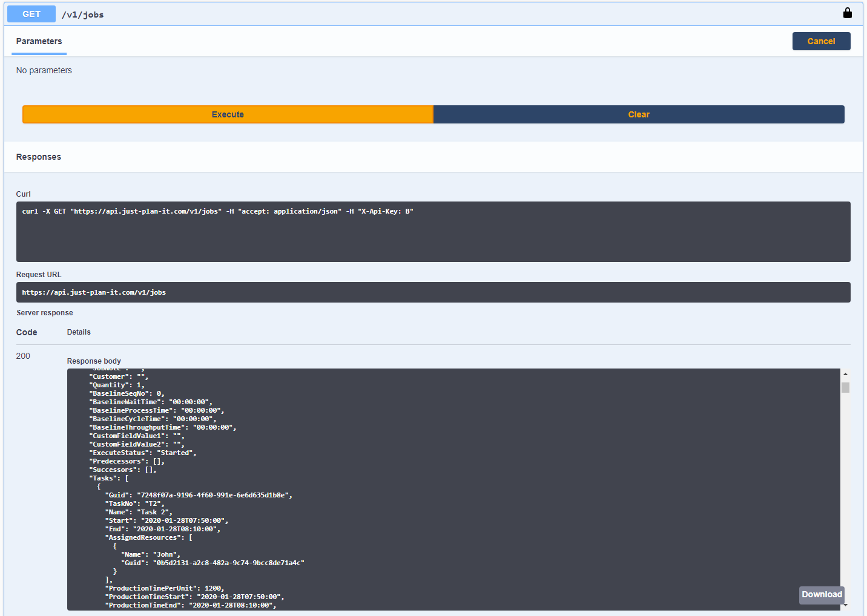Screen dimensions: 867x616
Task: Click the "Name": "Task 2" line
Action: tap(139, 512)
